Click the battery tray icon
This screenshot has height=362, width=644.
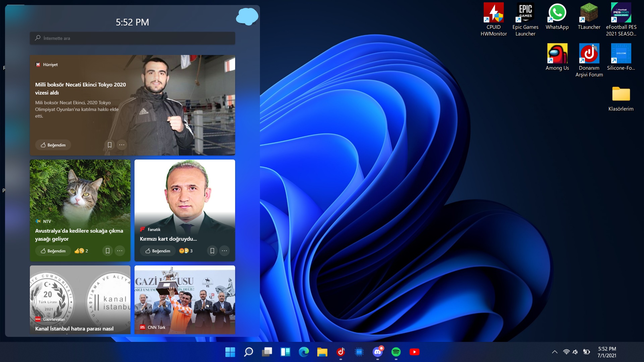coord(586,352)
